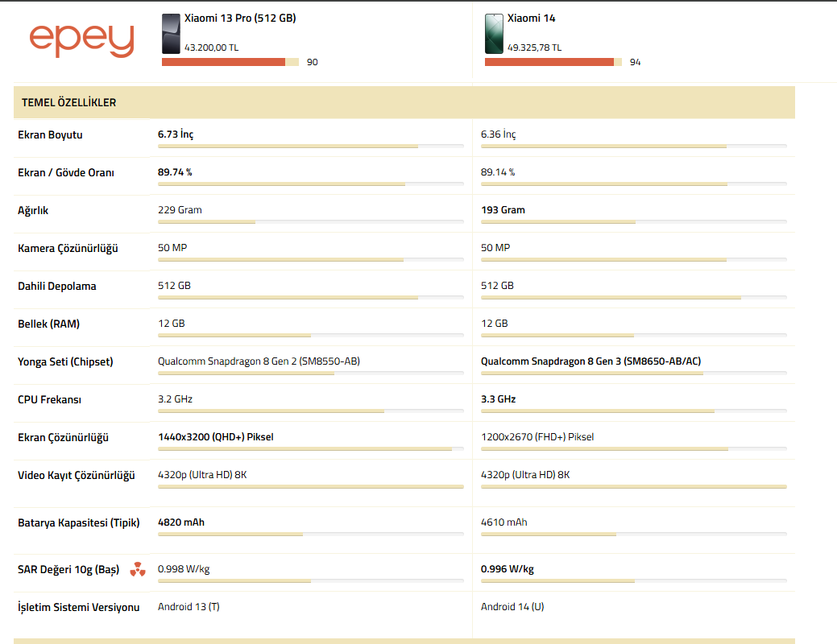Click the 49.325,78 TL price

click(534, 47)
